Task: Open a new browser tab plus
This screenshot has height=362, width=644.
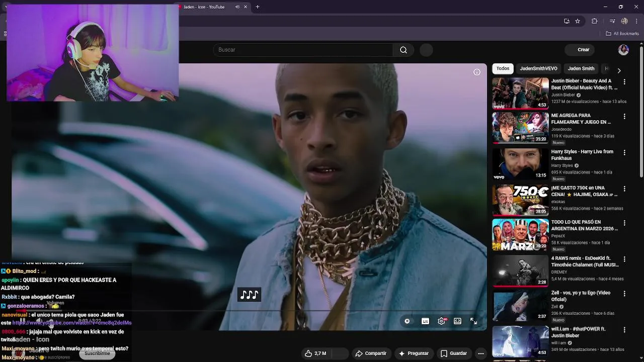Action: 258,7
